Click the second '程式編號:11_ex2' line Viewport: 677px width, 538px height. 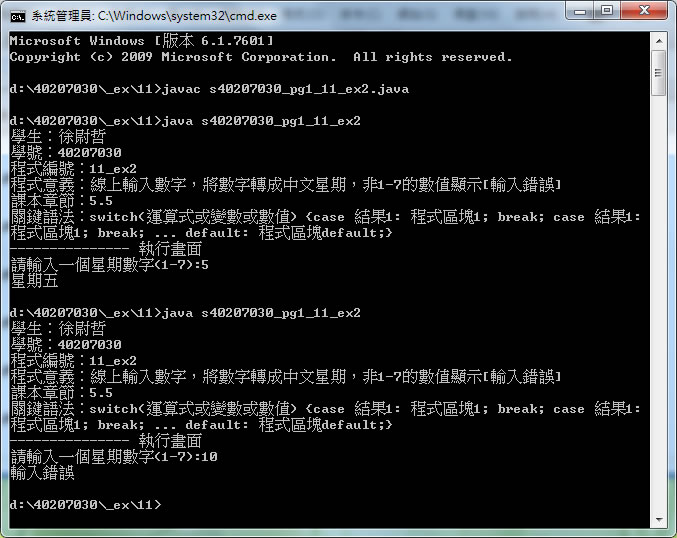[73, 361]
